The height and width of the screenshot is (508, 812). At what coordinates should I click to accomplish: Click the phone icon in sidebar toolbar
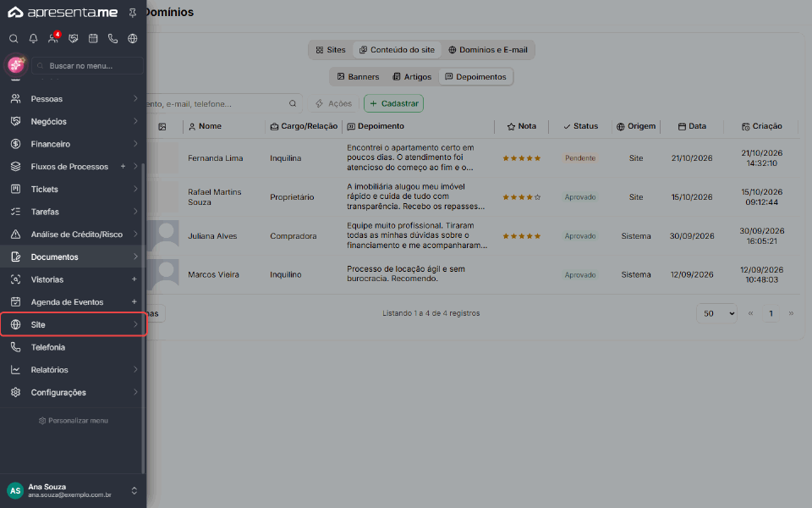coord(112,38)
